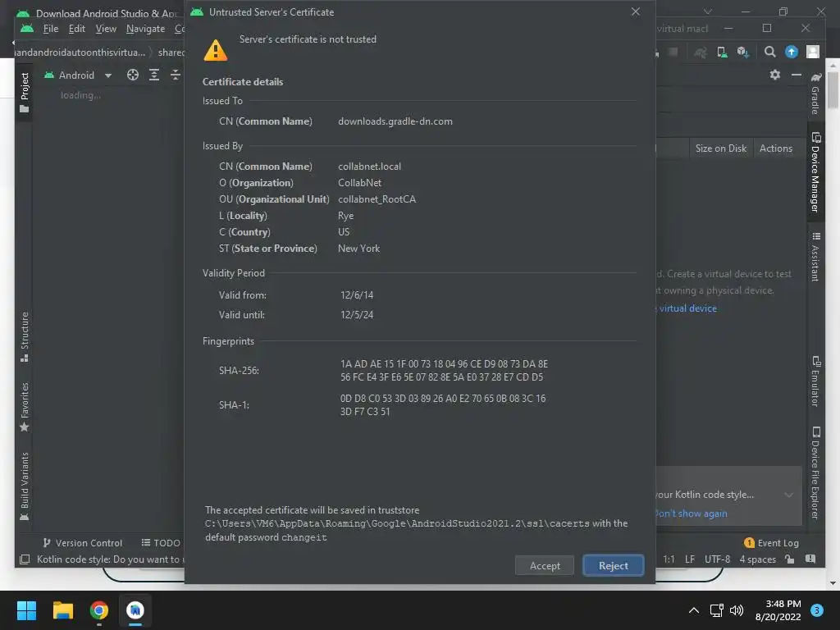The width and height of the screenshot is (840, 630).
Task: Open the Version Control tool window
Action: click(83, 543)
